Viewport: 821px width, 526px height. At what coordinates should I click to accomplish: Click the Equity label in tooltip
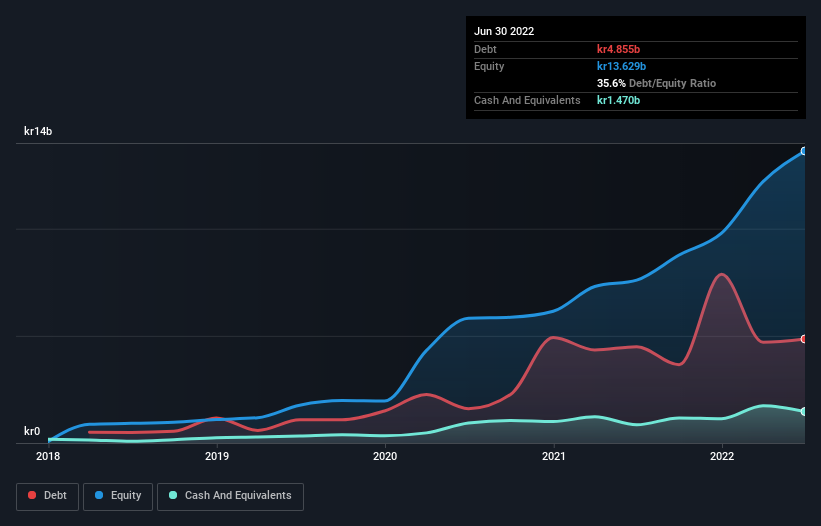pyautogui.click(x=489, y=66)
